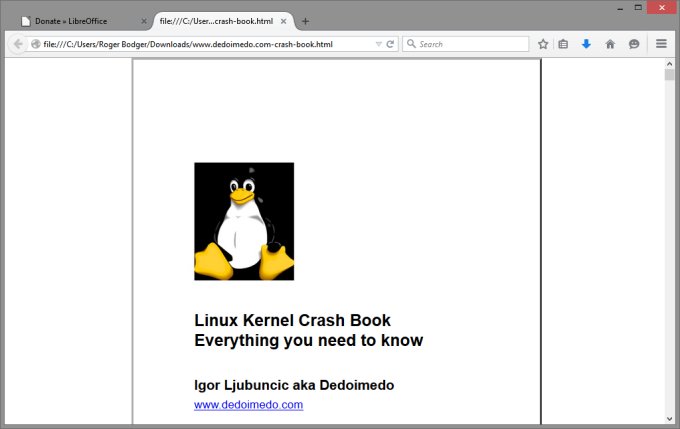Open the URL history dropdown arrow
Screen dimensions: 680x429
(x=379, y=44)
